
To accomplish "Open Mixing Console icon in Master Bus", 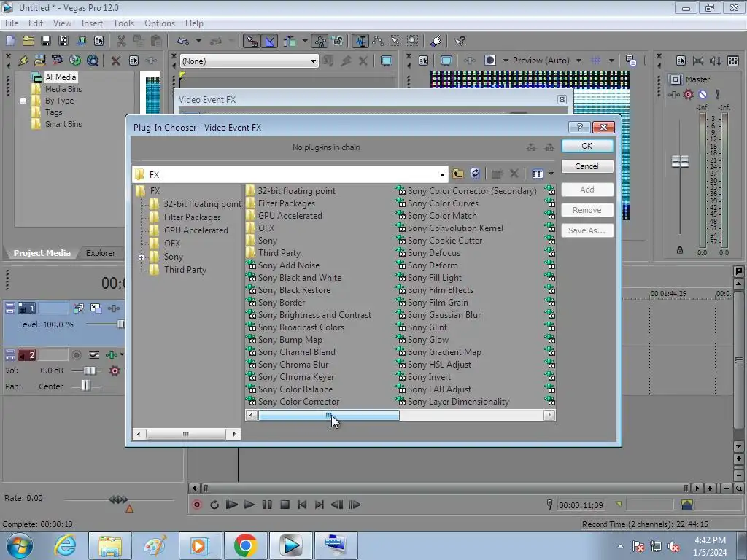I will point(732,61).
